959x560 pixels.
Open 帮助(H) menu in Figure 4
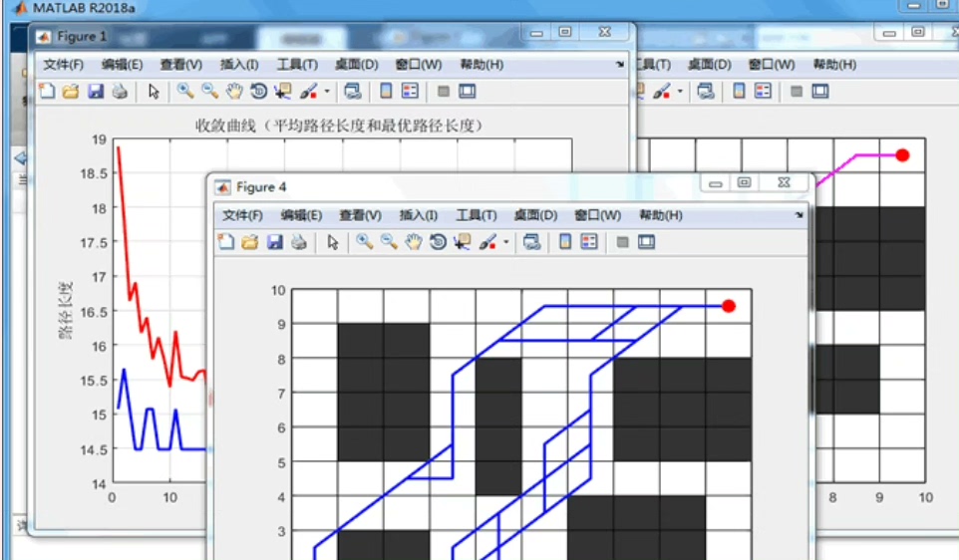point(661,215)
